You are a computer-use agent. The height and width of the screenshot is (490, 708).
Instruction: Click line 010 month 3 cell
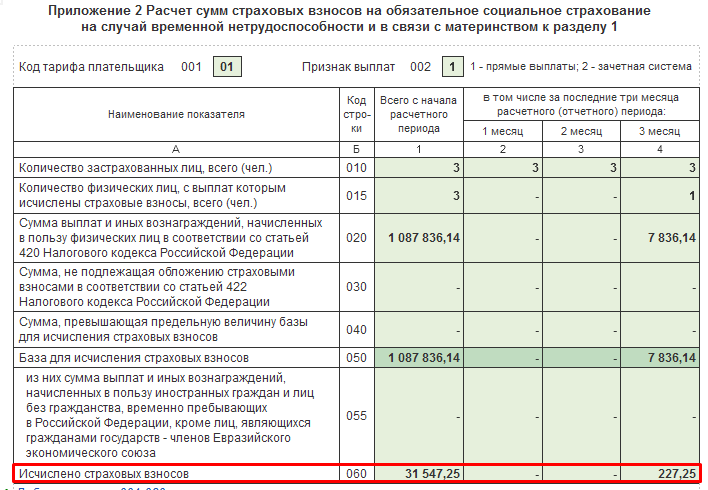[660, 168]
